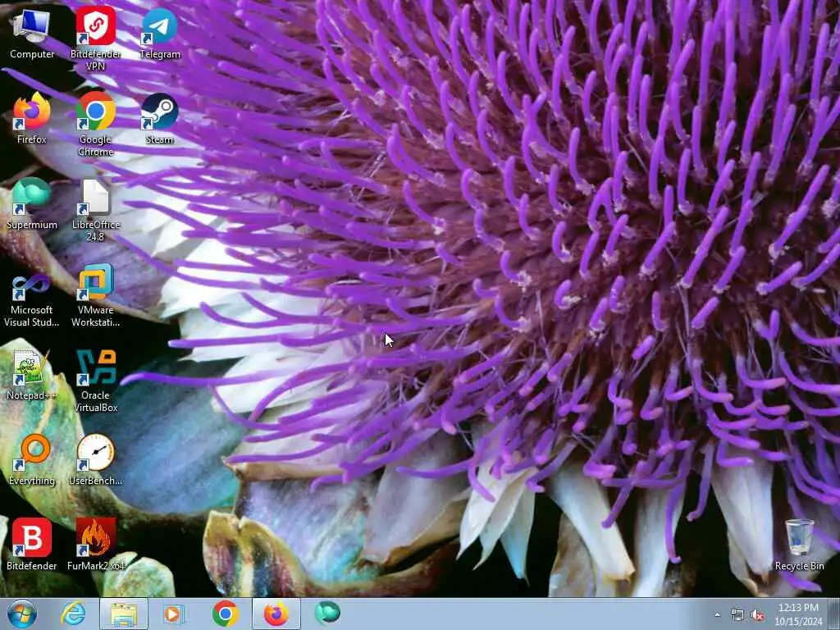Click the Show desktop strip at the taskbar end
This screenshot has height=630, width=840.
(834, 614)
